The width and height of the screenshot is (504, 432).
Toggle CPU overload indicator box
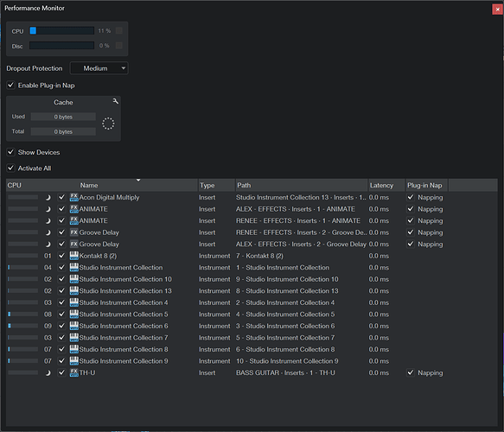tap(119, 30)
